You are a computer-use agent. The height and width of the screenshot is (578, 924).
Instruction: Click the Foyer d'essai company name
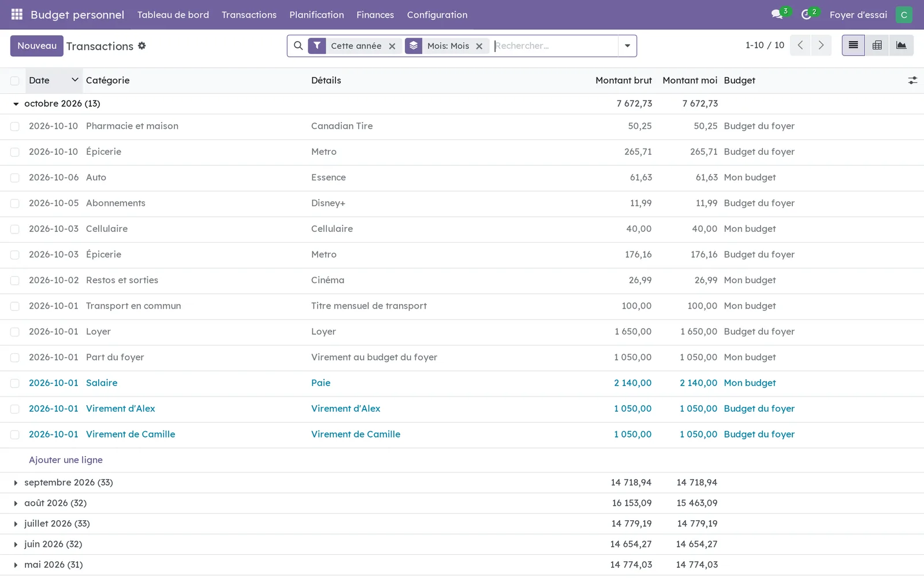coord(858,14)
